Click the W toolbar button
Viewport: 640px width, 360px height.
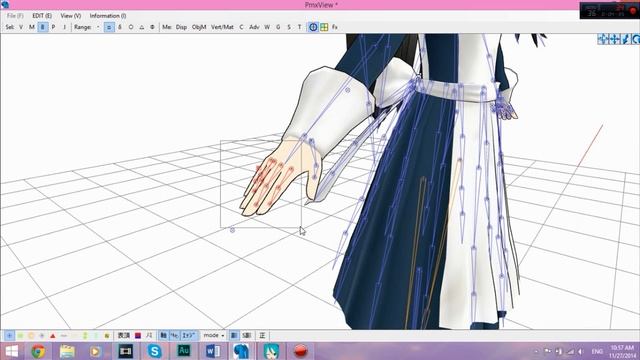pos(267,27)
